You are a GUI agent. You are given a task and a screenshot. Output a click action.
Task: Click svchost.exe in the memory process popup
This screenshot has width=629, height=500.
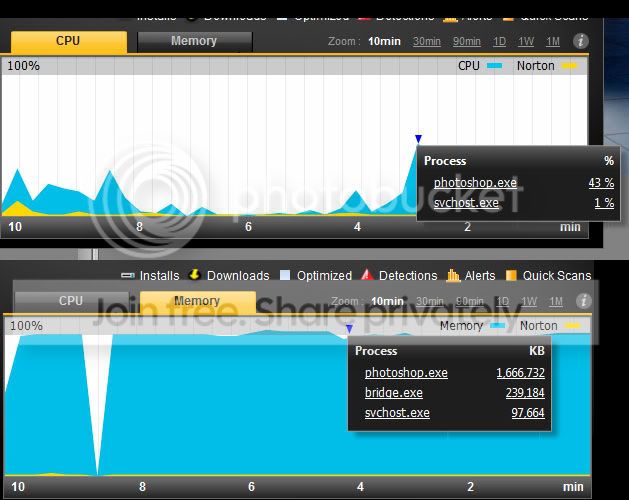click(x=397, y=413)
